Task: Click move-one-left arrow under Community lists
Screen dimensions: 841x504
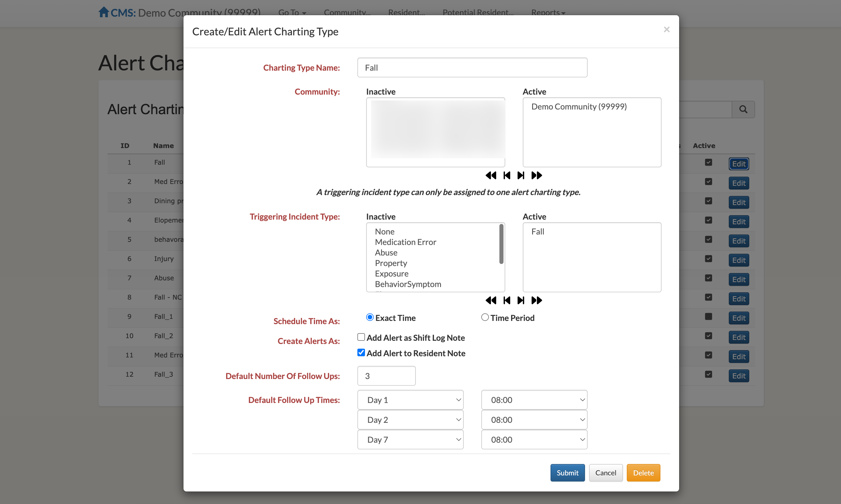Action: (x=507, y=175)
